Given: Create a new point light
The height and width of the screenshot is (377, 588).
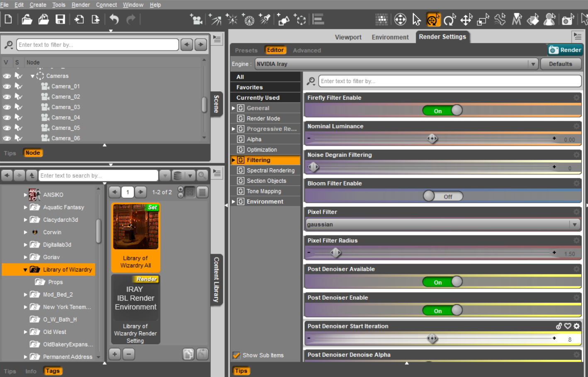Looking at the screenshot, I should [232, 19].
